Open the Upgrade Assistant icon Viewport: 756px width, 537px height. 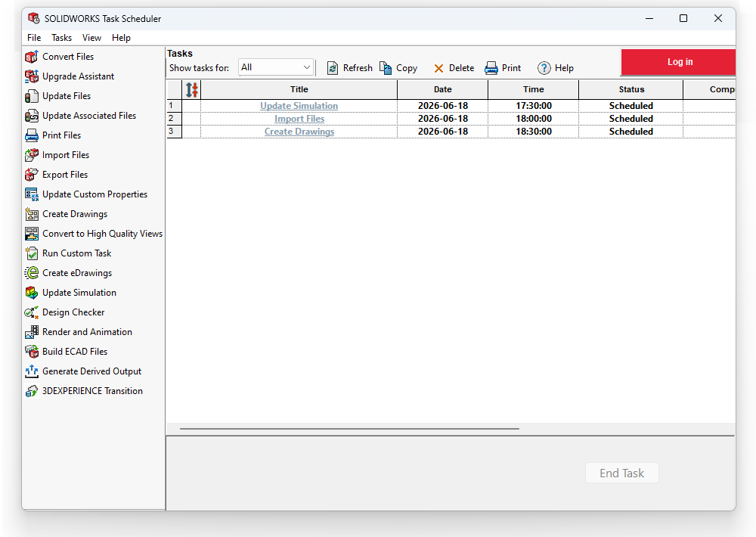(31, 76)
